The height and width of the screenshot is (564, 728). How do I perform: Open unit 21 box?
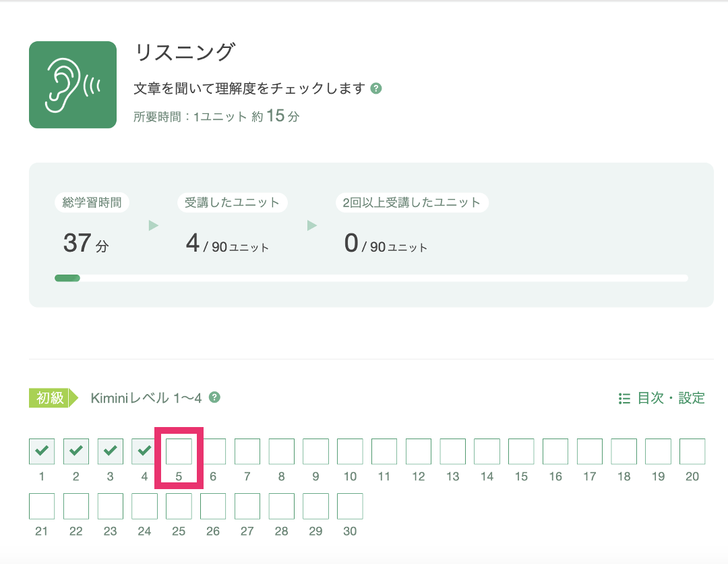[x=42, y=506]
